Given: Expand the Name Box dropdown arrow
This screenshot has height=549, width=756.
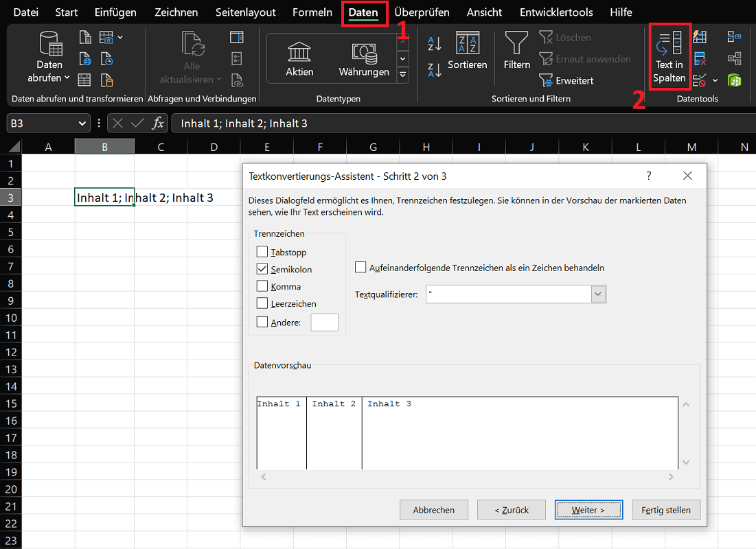Looking at the screenshot, I should tap(82, 124).
